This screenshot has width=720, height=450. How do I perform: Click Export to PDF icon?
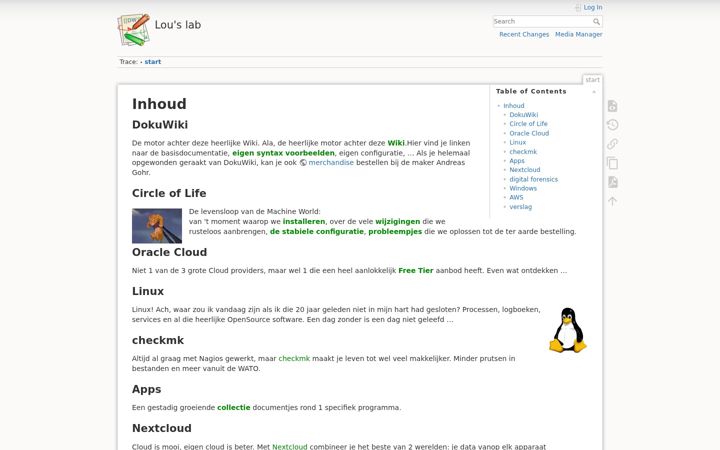coord(612,182)
